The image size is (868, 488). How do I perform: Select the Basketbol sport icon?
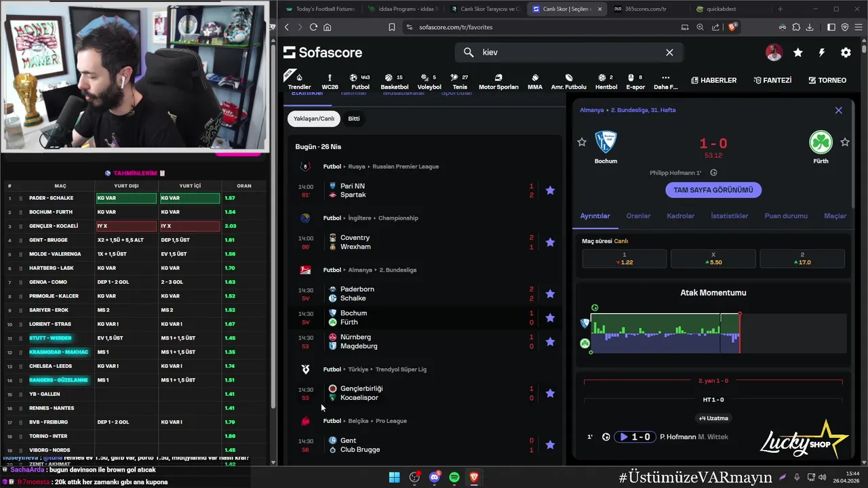pyautogui.click(x=395, y=81)
